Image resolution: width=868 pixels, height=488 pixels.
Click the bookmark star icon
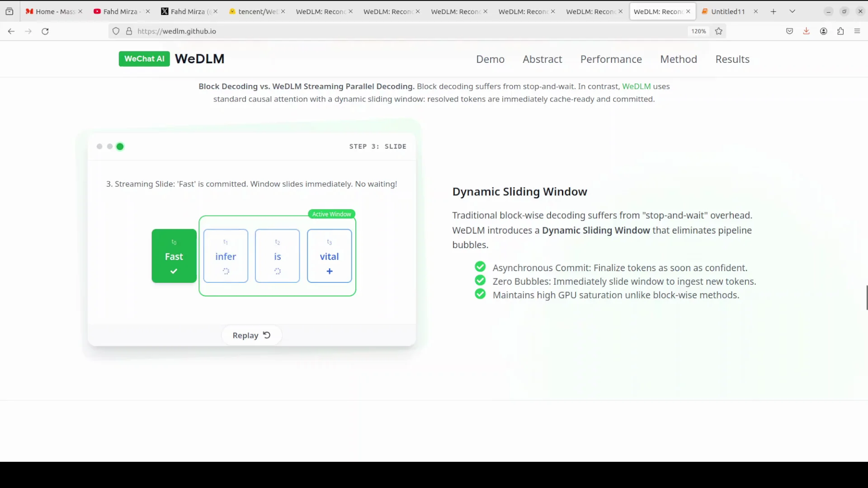719,31
